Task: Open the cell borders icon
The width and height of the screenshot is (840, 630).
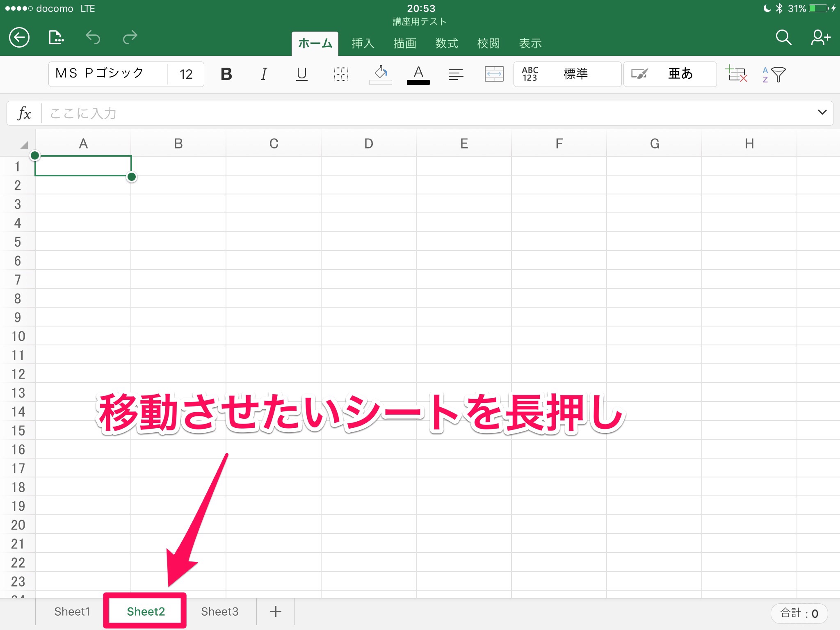Action: coord(341,74)
